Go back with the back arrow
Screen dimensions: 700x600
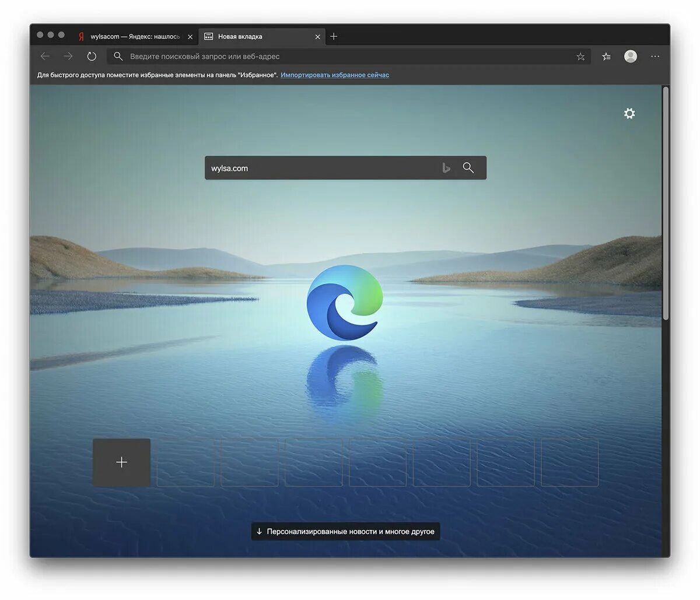click(x=45, y=57)
